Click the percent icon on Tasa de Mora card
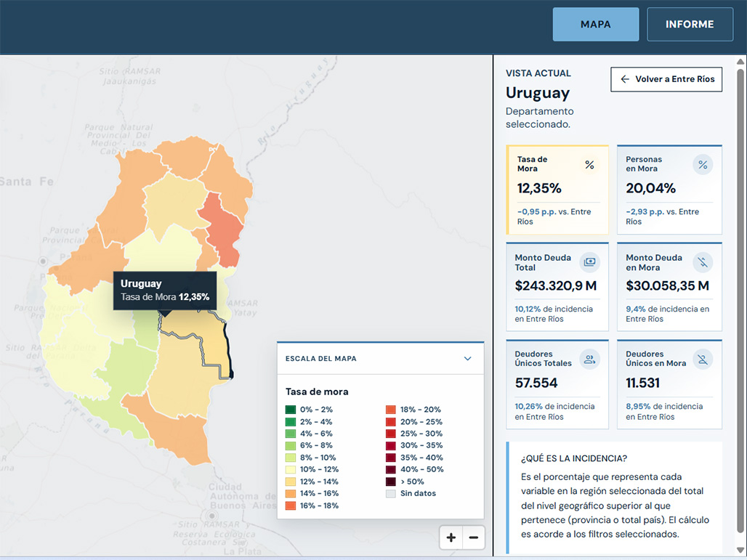747x560 pixels. 589,165
